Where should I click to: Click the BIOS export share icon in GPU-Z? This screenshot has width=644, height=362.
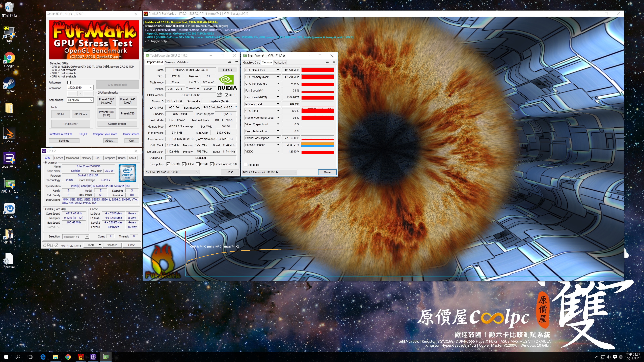point(219,95)
